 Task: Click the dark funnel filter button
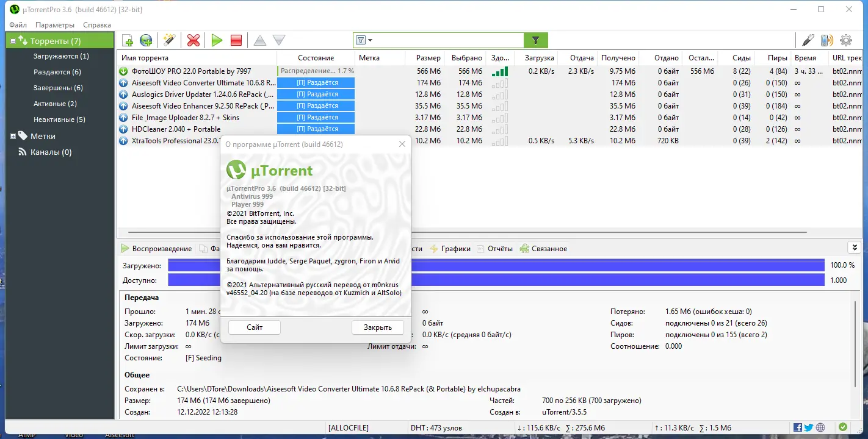536,40
